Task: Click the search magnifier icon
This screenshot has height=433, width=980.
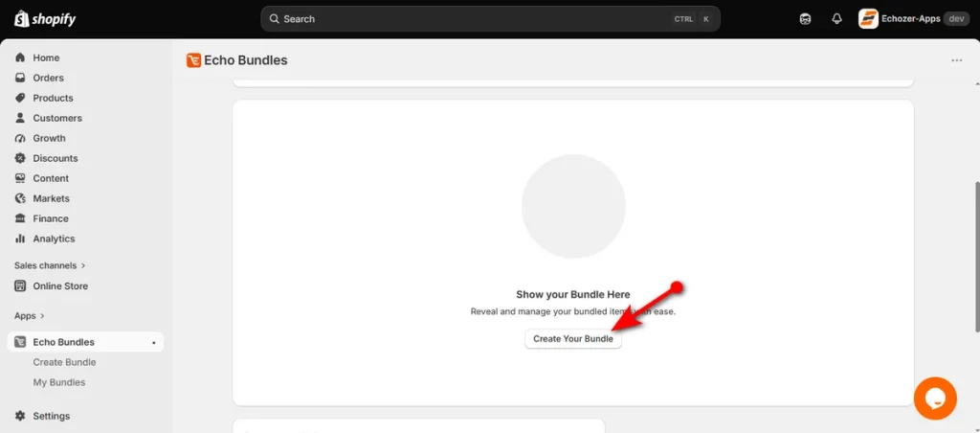Action: (274, 19)
